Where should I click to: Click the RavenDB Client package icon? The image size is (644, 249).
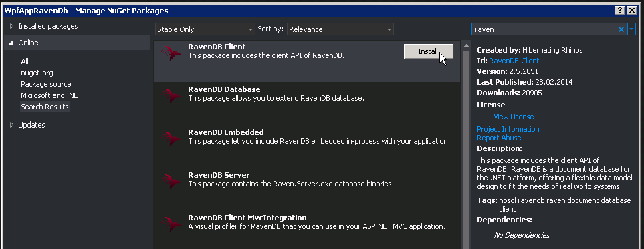pyautogui.click(x=170, y=53)
